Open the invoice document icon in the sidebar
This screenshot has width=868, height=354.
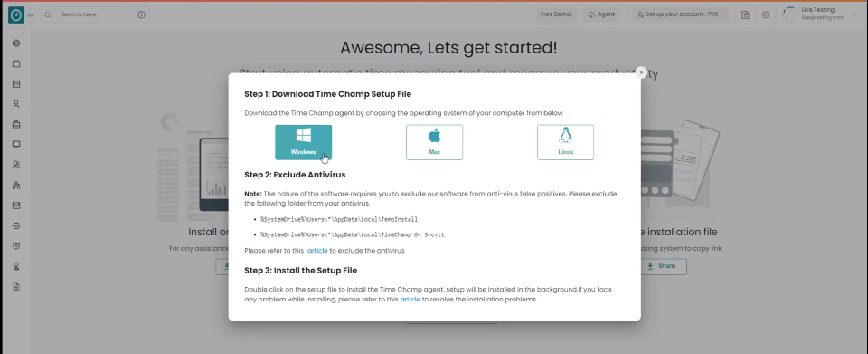[16, 287]
